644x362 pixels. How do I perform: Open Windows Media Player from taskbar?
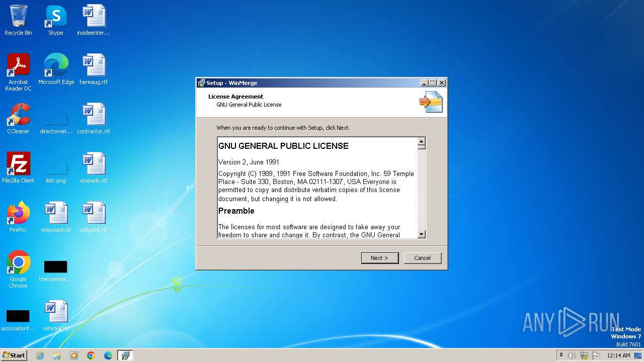74,355
